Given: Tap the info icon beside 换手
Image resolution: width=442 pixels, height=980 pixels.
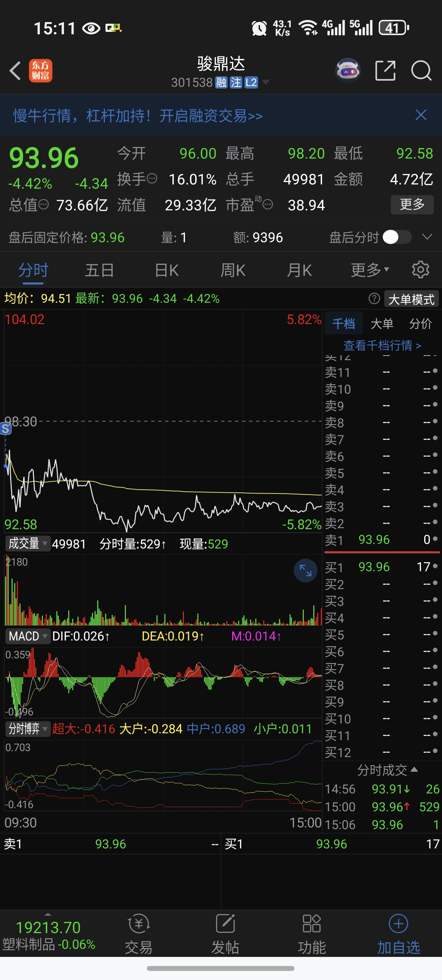Looking at the screenshot, I should [x=152, y=178].
